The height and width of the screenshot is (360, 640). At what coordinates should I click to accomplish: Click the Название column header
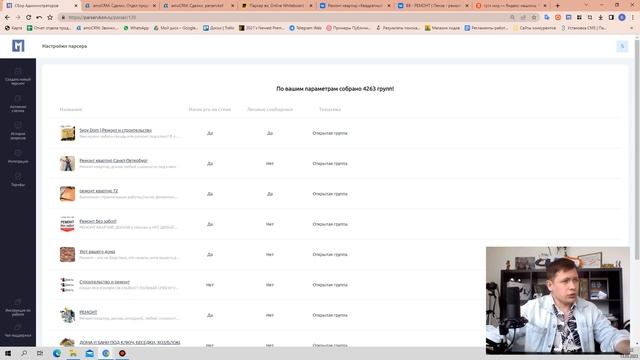click(71, 109)
